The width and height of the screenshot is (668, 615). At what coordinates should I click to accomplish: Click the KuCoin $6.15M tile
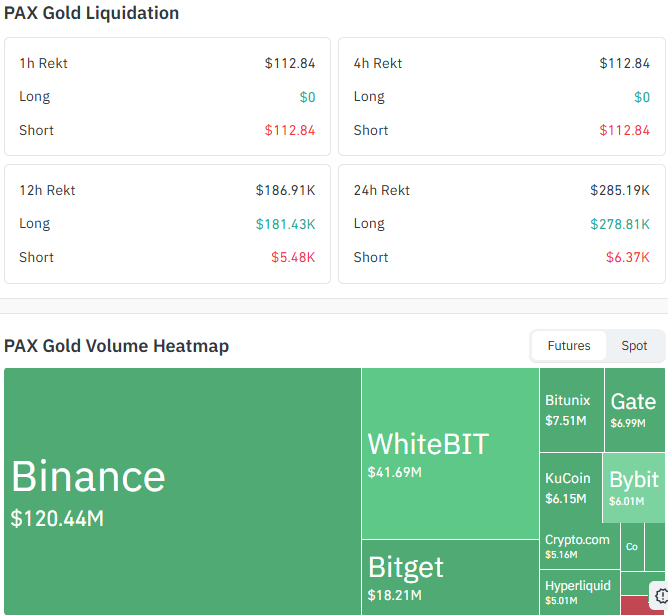(571, 488)
